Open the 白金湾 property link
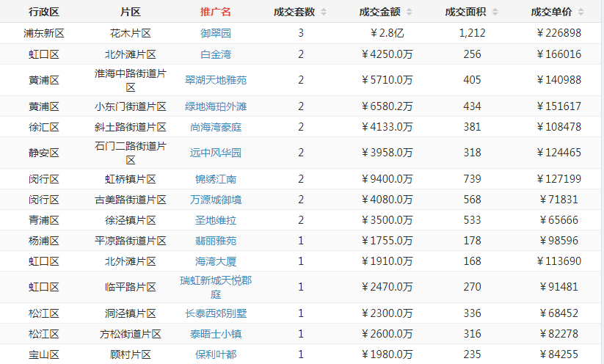This screenshot has height=364, width=604. click(215, 54)
